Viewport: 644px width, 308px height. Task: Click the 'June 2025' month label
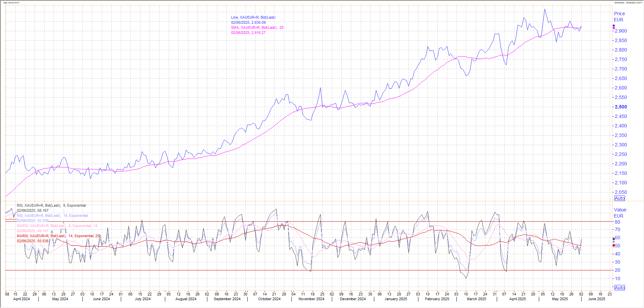pos(596,299)
